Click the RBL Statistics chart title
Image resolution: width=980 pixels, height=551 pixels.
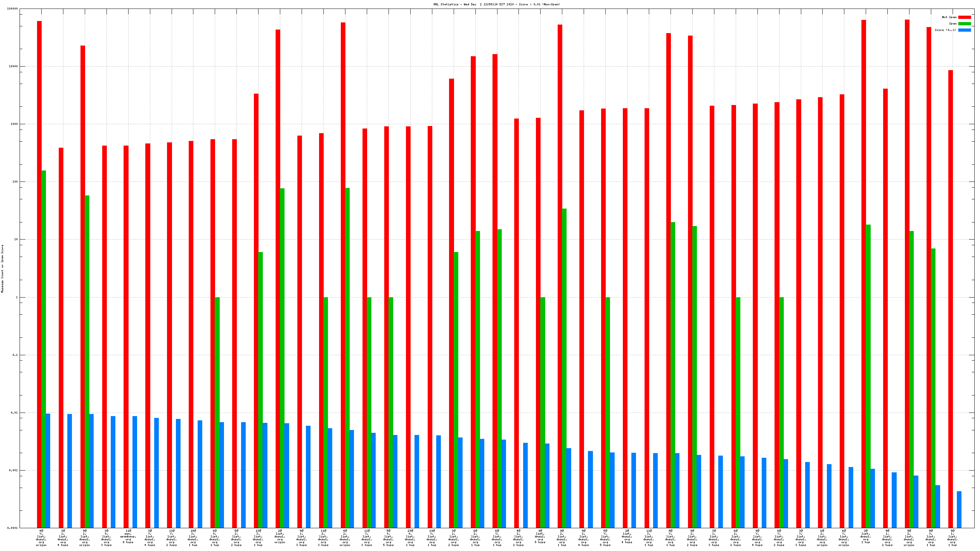(x=496, y=4)
